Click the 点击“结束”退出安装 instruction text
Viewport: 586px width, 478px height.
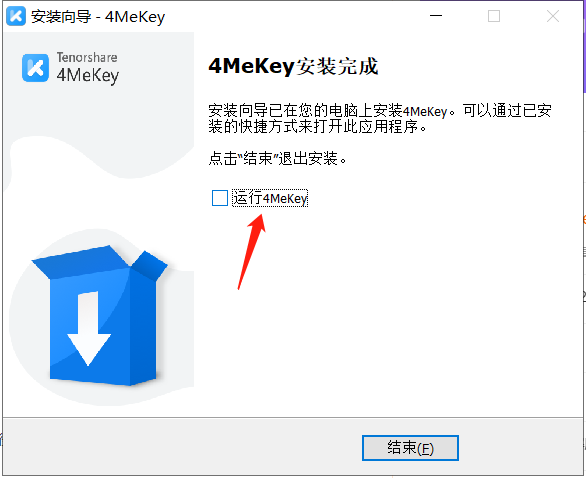[278, 158]
